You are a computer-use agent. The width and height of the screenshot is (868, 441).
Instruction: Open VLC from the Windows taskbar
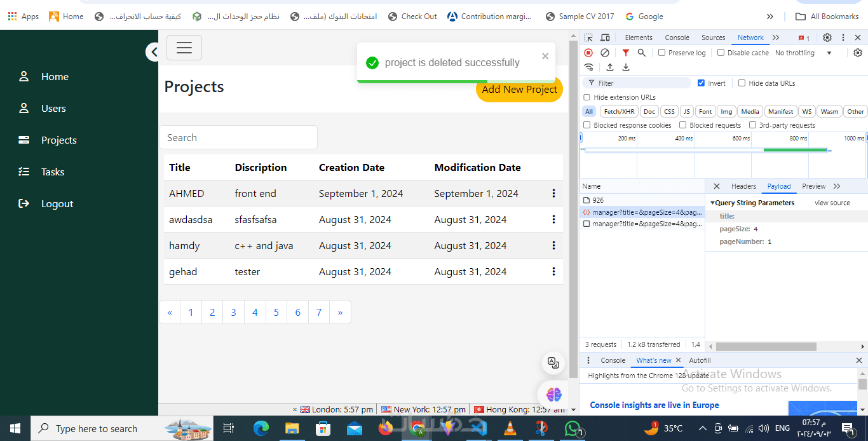tap(510, 428)
